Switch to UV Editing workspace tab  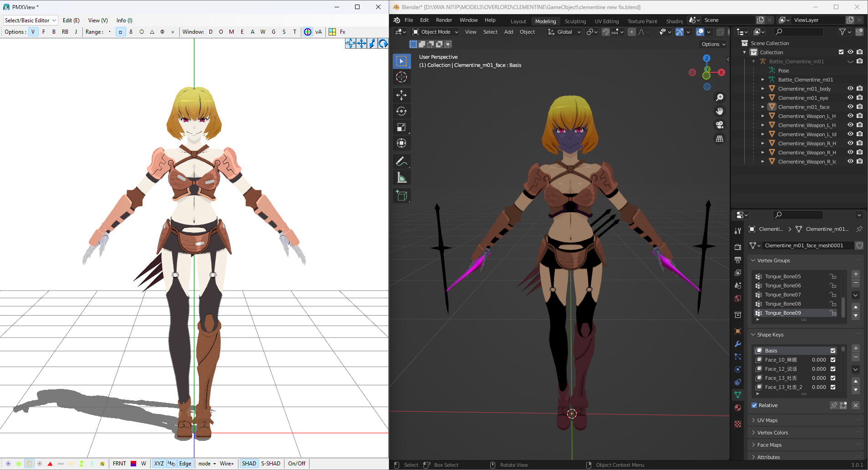607,21
